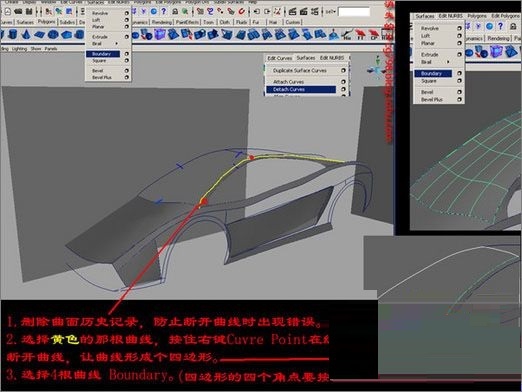Open the sel quick-selection dropdown
This screenshot has width=522, height=392.
tap(330, 12)
